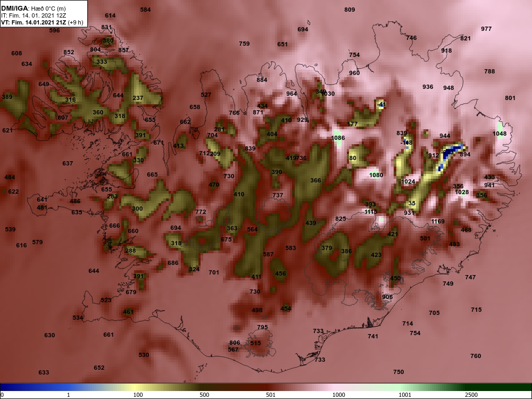532x399 pixels.
Task: Click the map value '1115'
Action: coord(371,212)
